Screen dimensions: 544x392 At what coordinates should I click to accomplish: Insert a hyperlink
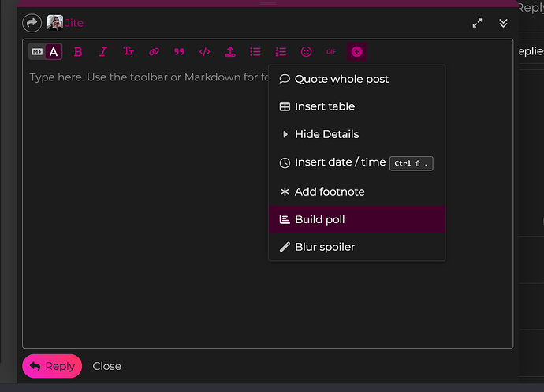[x=154, y=52]
